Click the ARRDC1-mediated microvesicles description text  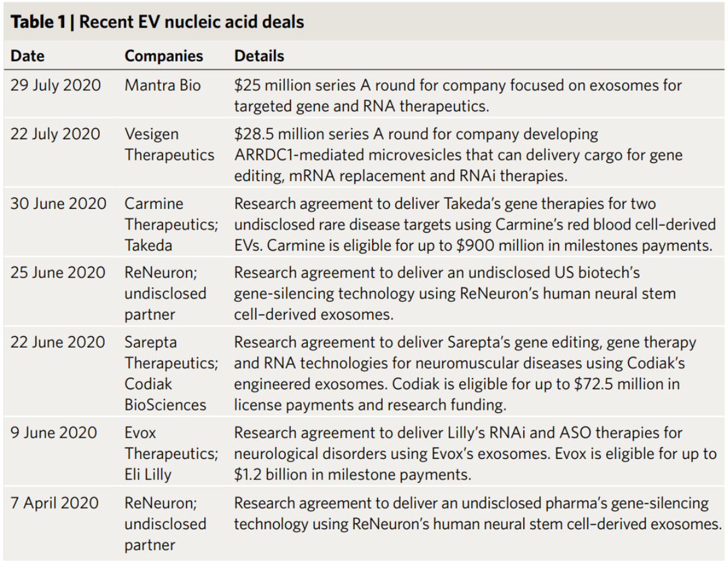click(x=458, y=155)
